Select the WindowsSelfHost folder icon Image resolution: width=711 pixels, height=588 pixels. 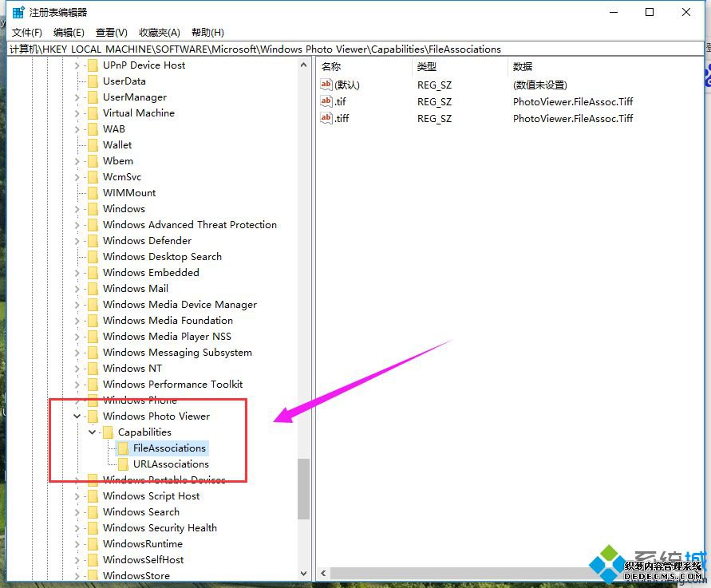[x=93, y=560]
